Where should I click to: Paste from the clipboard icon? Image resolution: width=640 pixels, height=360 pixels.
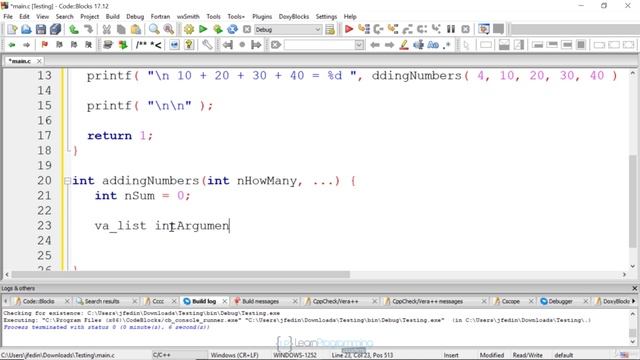click(136, 29)
